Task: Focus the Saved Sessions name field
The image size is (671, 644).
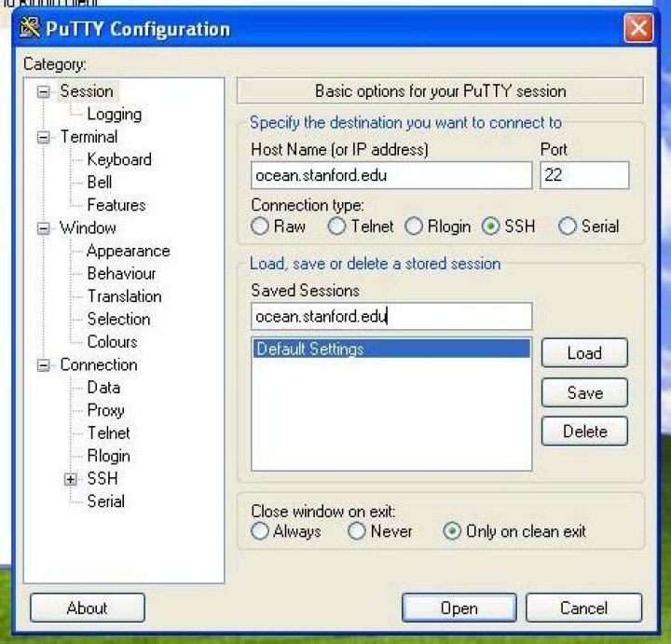Action: coord(391,316)
